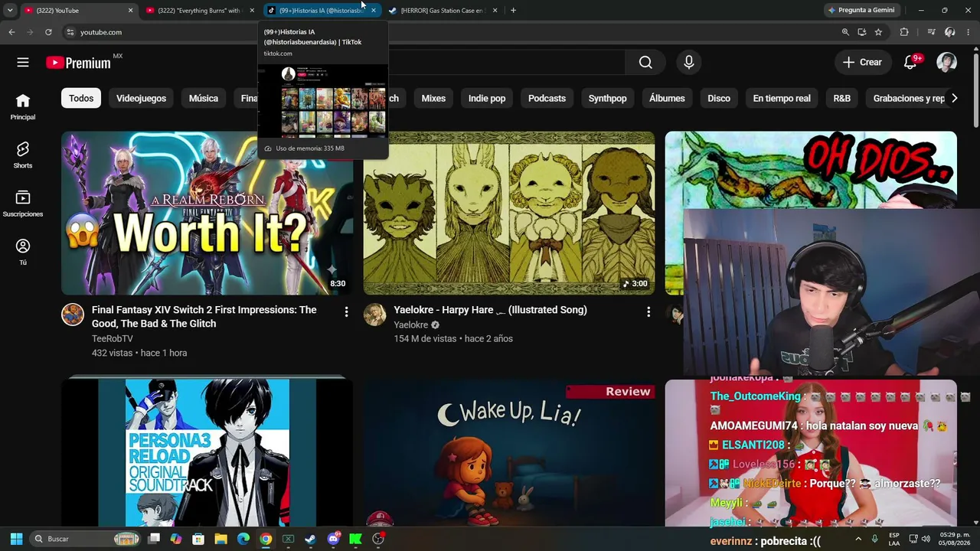The image size is (980, 551).
Task: Click the Crear button
Action: [x=862, y=63]
